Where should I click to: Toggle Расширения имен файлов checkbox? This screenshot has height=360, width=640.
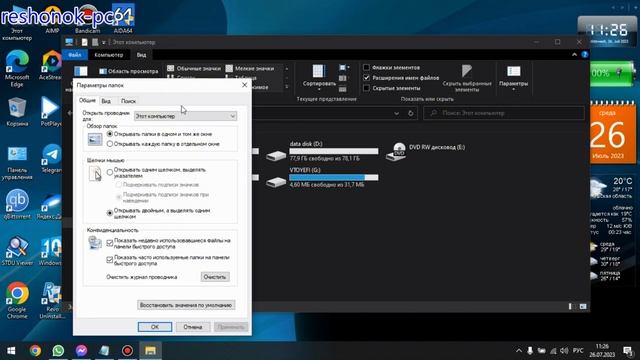[366, 78]
